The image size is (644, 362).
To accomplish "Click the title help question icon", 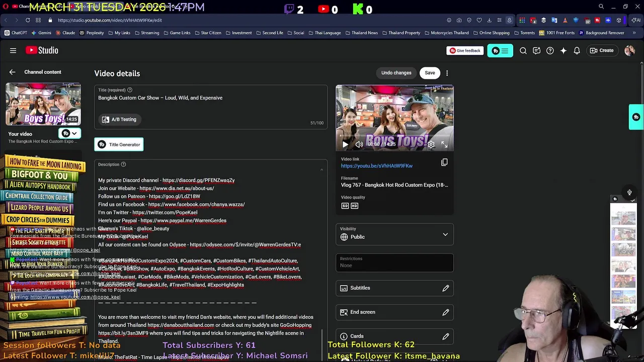I will 130,90.
